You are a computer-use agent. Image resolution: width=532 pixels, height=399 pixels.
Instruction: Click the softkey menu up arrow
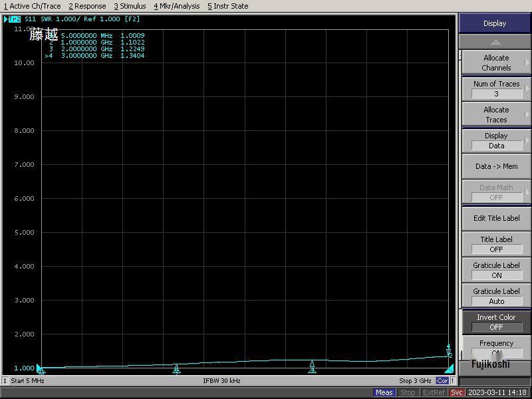495,42
